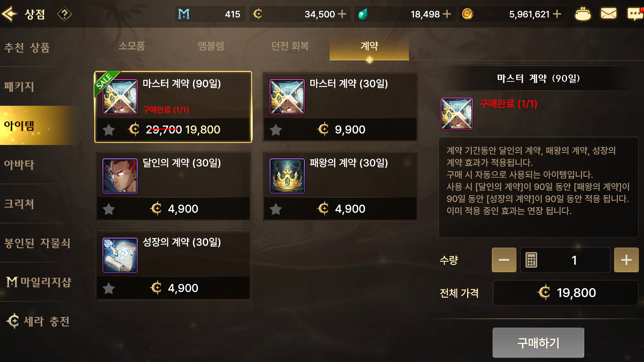This screenshot has width=644, height=362.
Task: Toggle favorite star on 마스터 계약 (90일)
Action: [x=109, y=130]
